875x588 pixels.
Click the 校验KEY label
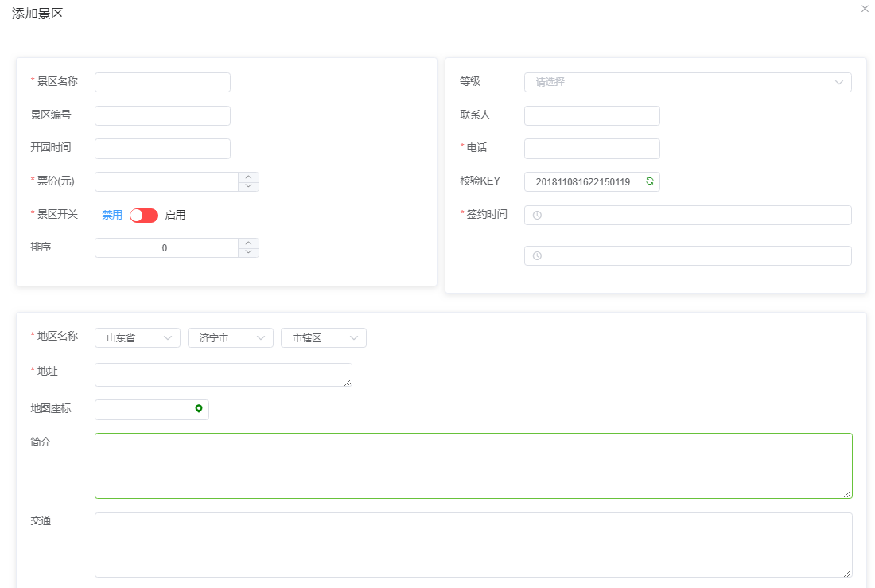480,181
